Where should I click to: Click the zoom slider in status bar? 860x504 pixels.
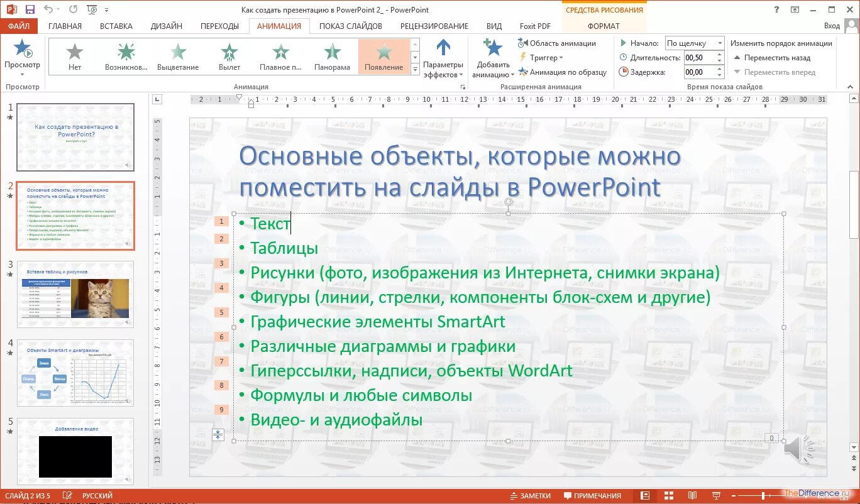[x=763, y=496]
